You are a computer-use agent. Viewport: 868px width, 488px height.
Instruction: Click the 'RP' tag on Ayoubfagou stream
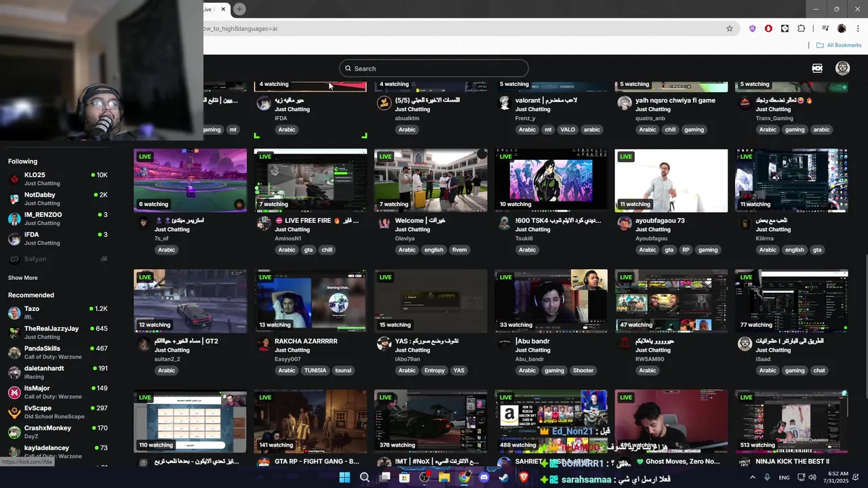686,250
